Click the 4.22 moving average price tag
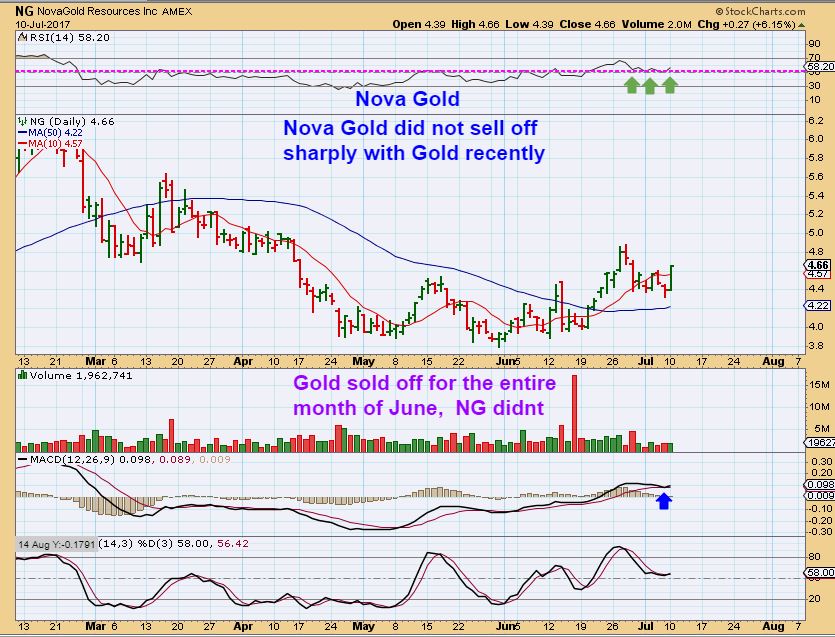 click(x=818, y=305)
